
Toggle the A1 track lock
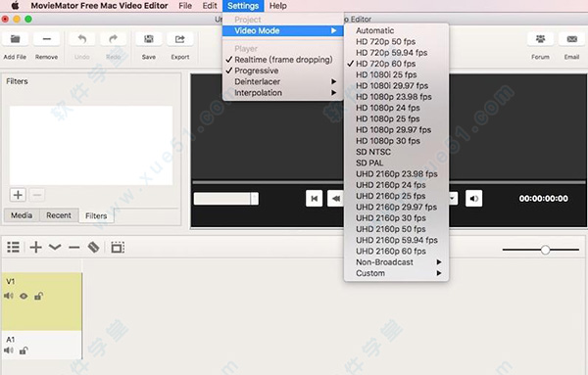(x=24, y=351)
